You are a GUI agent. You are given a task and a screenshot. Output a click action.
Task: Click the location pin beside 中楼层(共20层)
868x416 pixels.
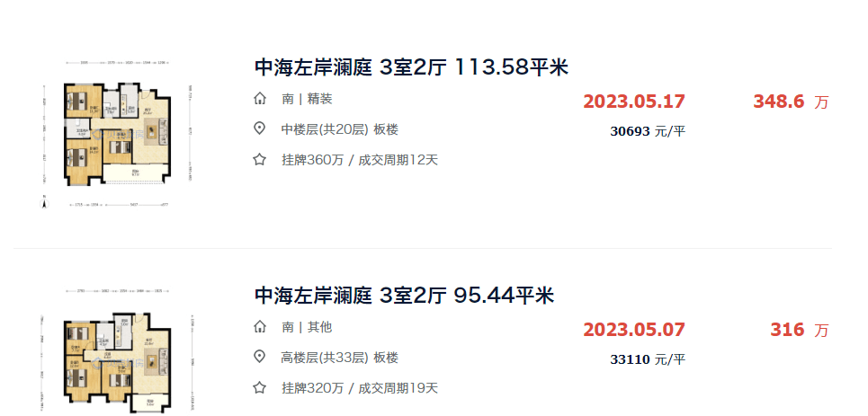pyautogui.click(x=259, y=129)
